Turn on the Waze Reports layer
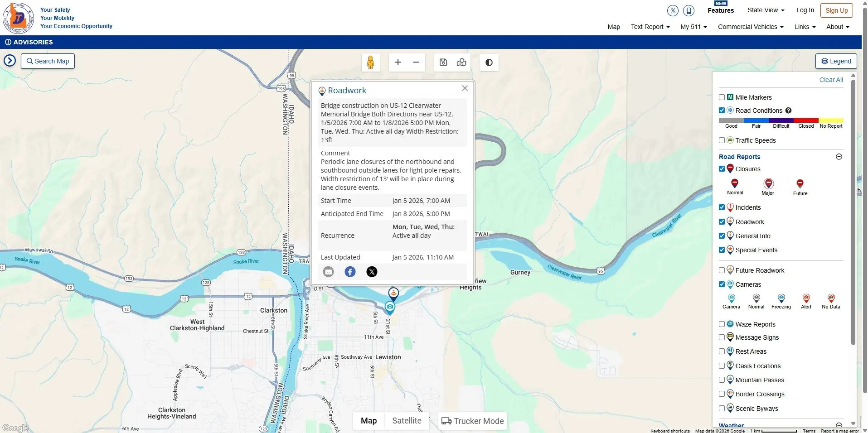Screen dimensions: 868x433 click(722, 324)
